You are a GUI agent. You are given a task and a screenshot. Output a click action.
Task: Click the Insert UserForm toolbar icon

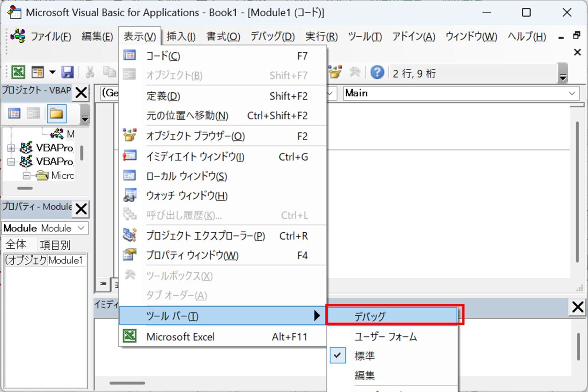[38, 72]
